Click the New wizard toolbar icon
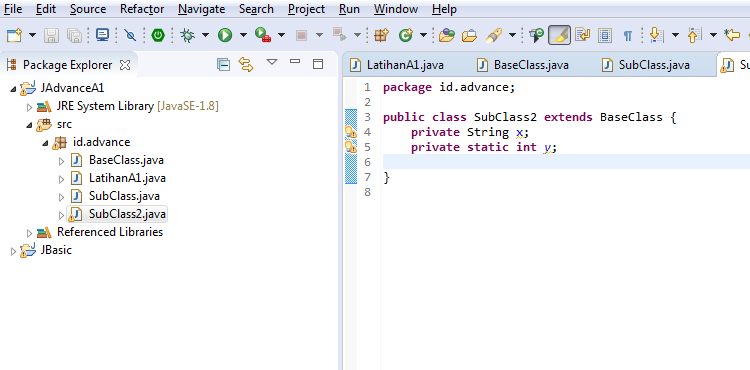Image resolution: width=750 pixels, height=370 pixels. pos(14,35)
